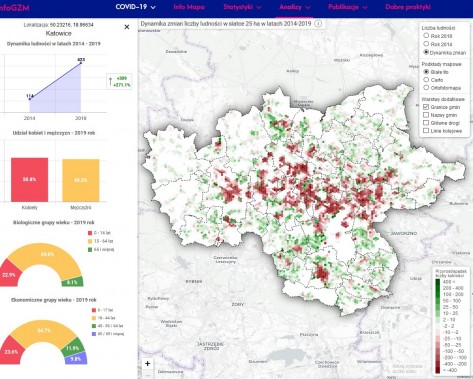The height and width of the screenshot is (379, 473).
Task: Enable the Linie kolejowe layer
Action: click(426, 131)
